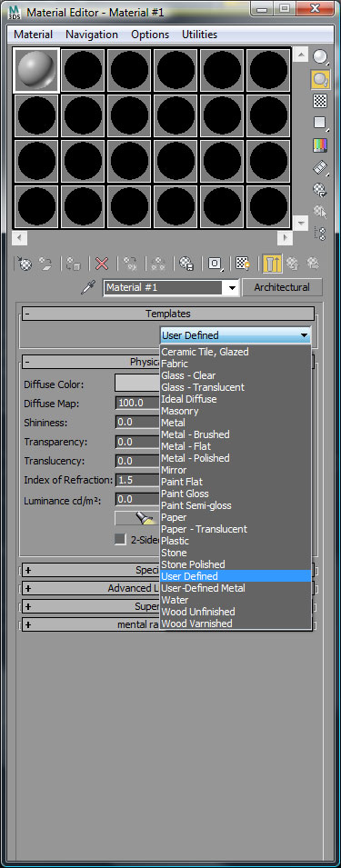The image size is (341, 868).
Task: Click the eyedropper Pick Material icon
Action: pyautogui.click(x=88, y=287)
